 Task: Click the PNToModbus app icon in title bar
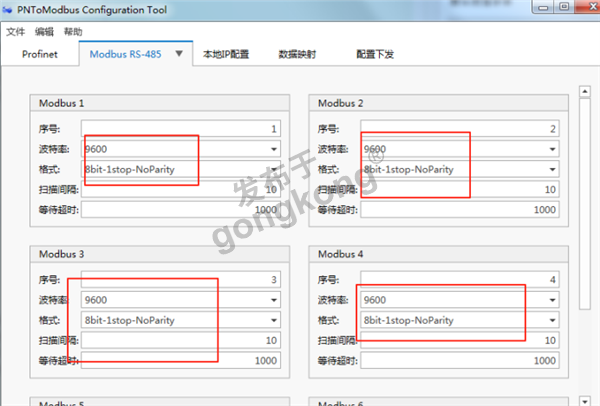tap(7, 10)
